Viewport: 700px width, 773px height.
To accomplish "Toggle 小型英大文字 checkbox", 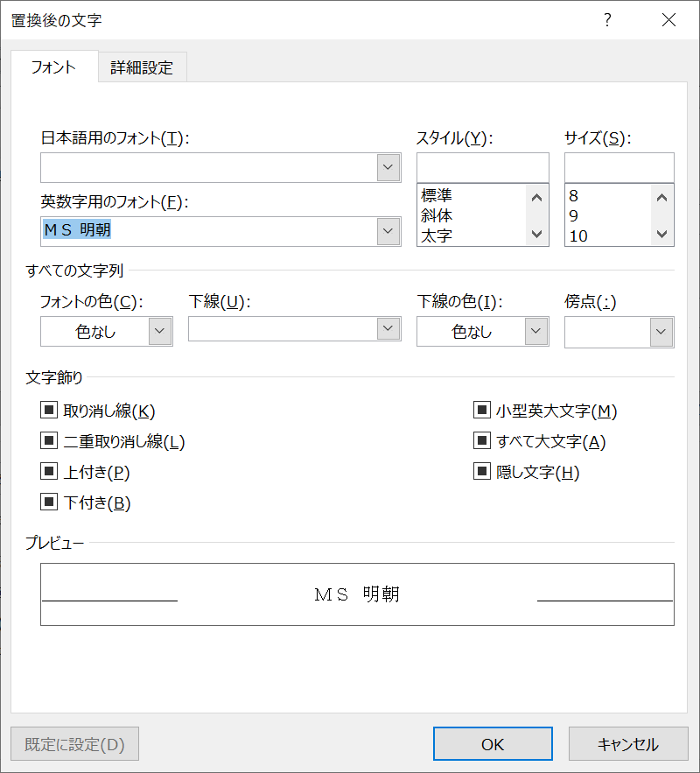I will [x=482, y=410].
